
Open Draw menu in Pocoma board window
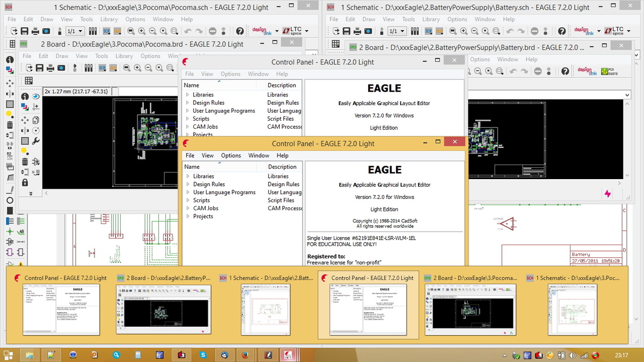tap(62, 56)
